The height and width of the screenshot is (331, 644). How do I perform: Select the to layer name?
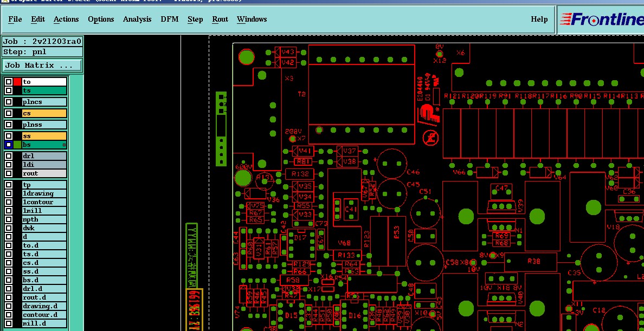coord(44,82)
